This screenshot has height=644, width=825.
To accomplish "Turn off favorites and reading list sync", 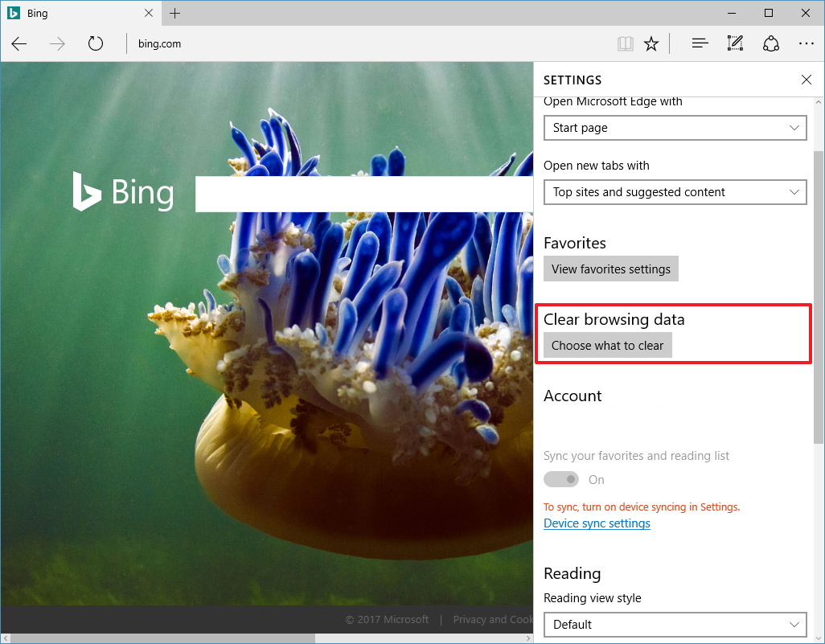I will tap(560, 479).
